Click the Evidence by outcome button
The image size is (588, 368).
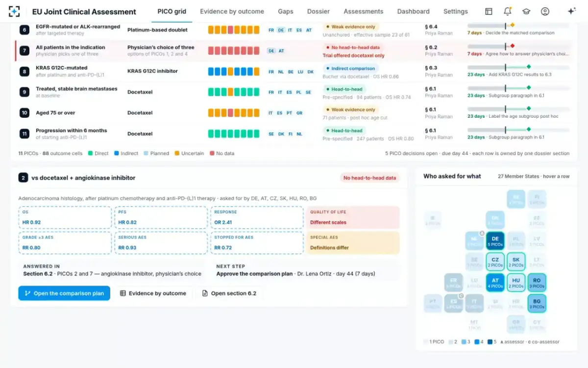[x=153, y=293]
